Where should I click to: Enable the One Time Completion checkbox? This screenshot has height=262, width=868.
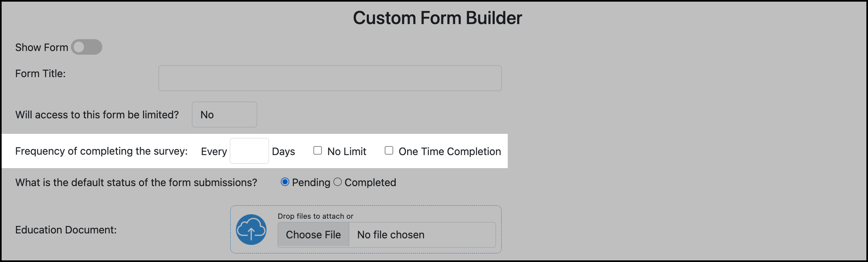pos(389,151)
